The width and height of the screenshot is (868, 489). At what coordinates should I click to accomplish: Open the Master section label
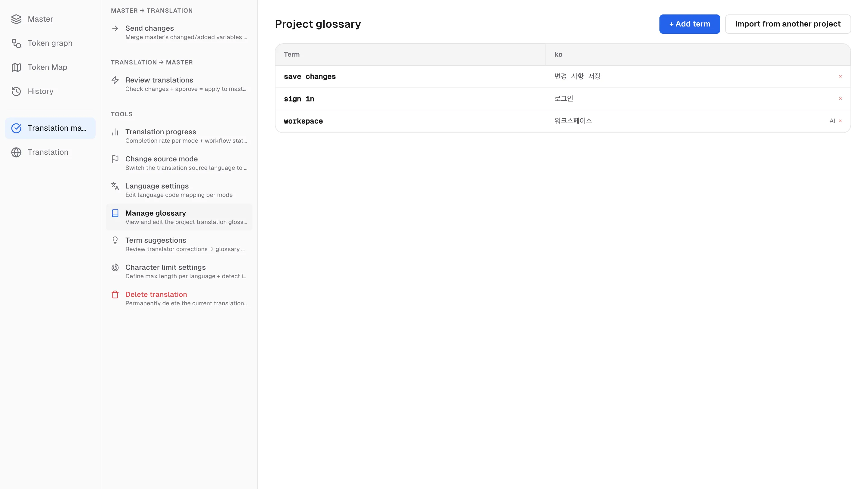point(40,19)
